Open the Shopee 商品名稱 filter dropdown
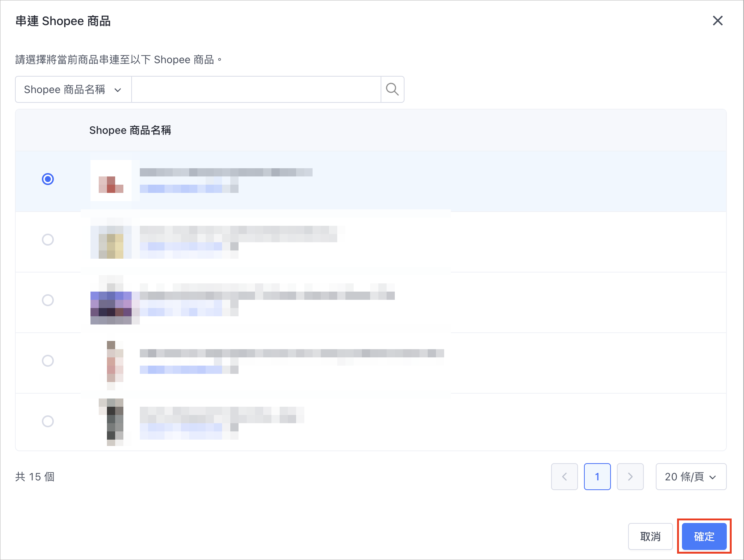Image resolution: width=744 pixels, height=560 pixels. coord(73,89)
